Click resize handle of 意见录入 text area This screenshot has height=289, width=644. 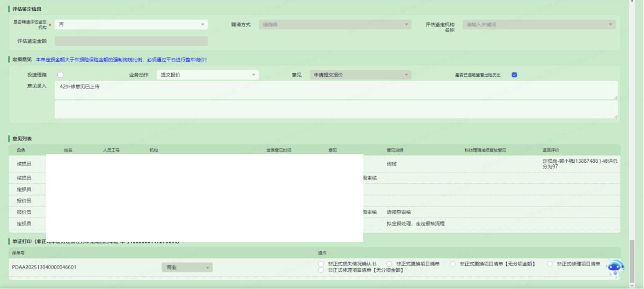615,97
